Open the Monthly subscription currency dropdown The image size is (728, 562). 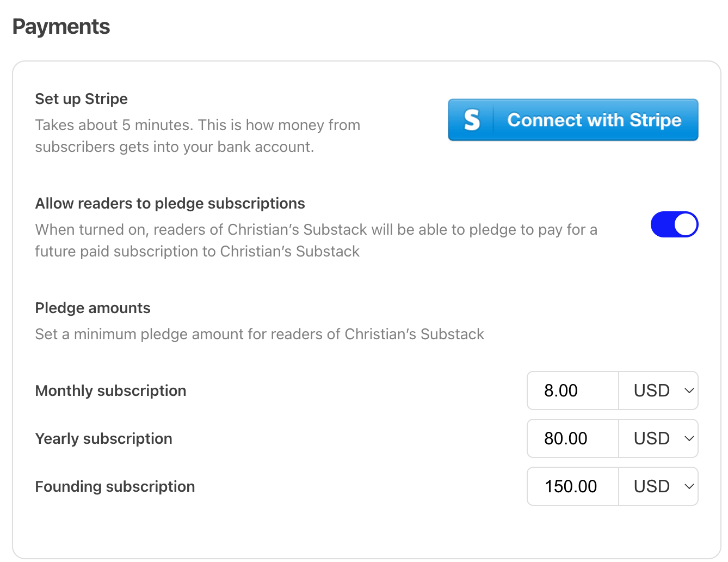coord(658,390)
